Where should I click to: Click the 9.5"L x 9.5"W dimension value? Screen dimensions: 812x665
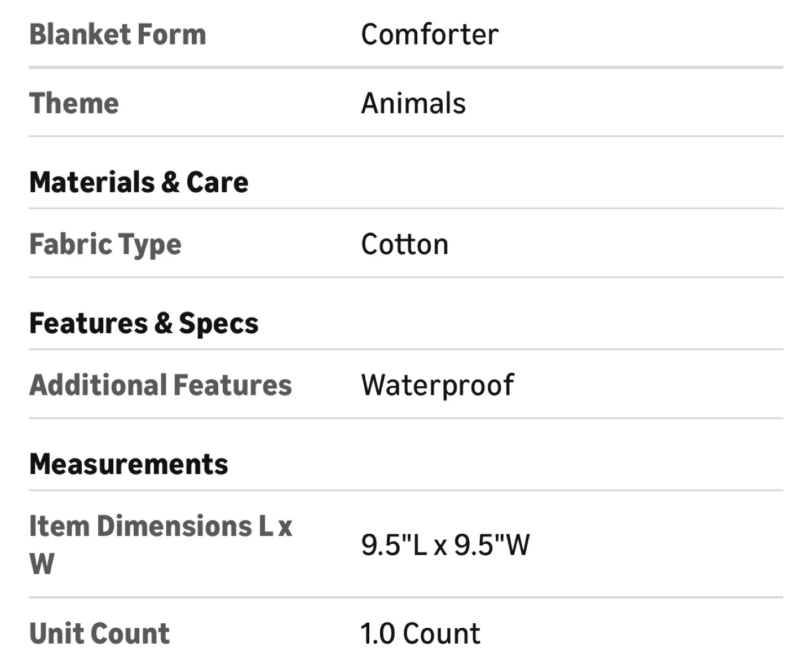[x=445, y=545]
